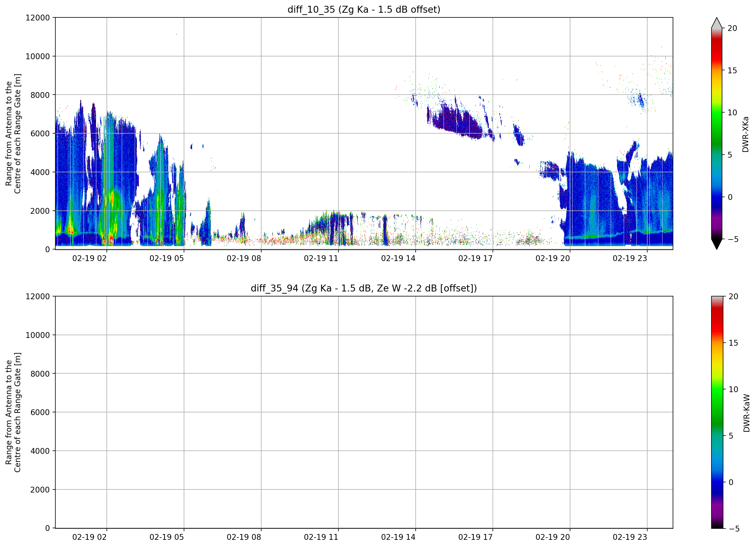Click the black lower extend arrow on DWR-XKa colorbar
The height and width of the screenshot is (547, 756).
[x=716, y=244]
